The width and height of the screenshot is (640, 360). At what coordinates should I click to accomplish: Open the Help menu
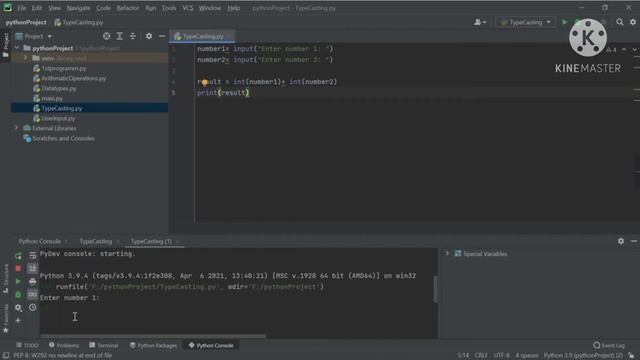click(x=233, y=8)
